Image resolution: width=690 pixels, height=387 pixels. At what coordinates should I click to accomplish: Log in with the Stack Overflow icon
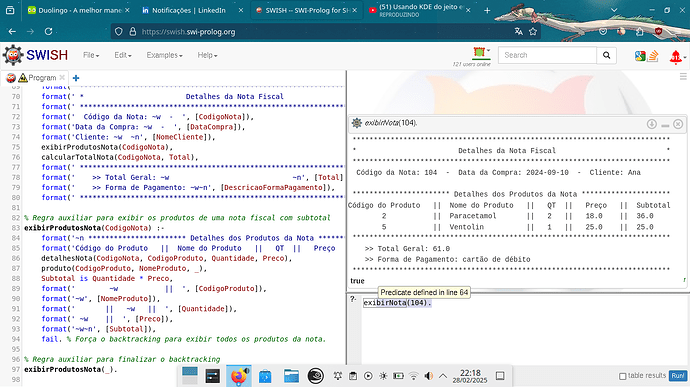(653, 56)
